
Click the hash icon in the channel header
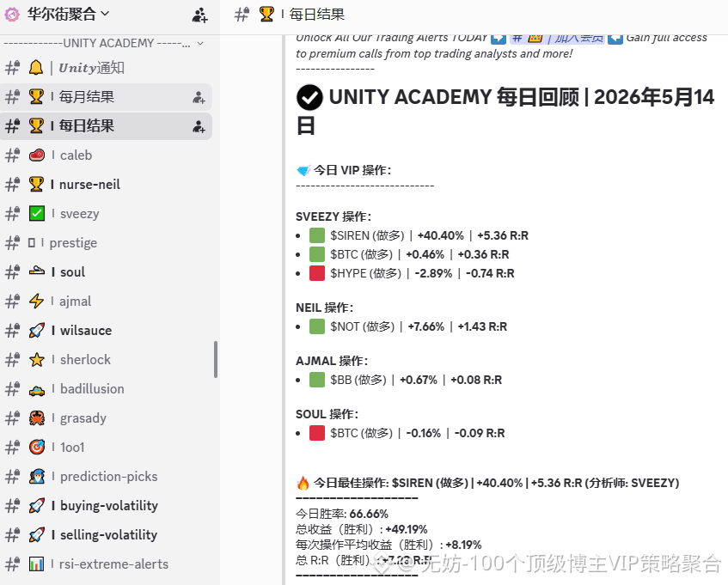coord(242,15)
